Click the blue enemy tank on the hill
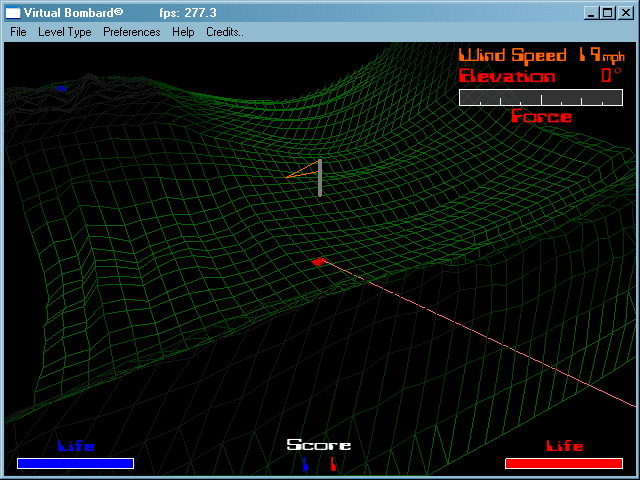Screen dimensions: 640x480 point(62,89)
